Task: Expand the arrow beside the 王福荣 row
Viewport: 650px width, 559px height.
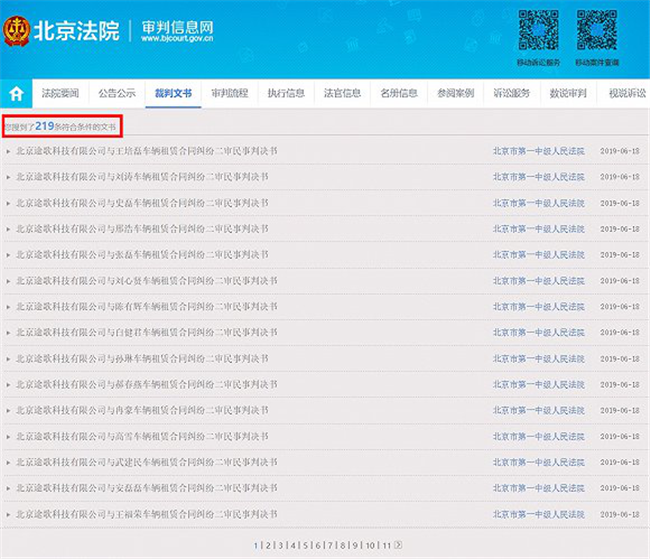Action: tap(8, 515)
